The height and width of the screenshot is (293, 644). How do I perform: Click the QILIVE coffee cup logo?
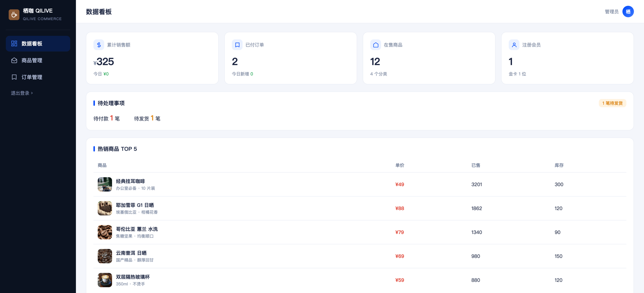click(14, 15)
